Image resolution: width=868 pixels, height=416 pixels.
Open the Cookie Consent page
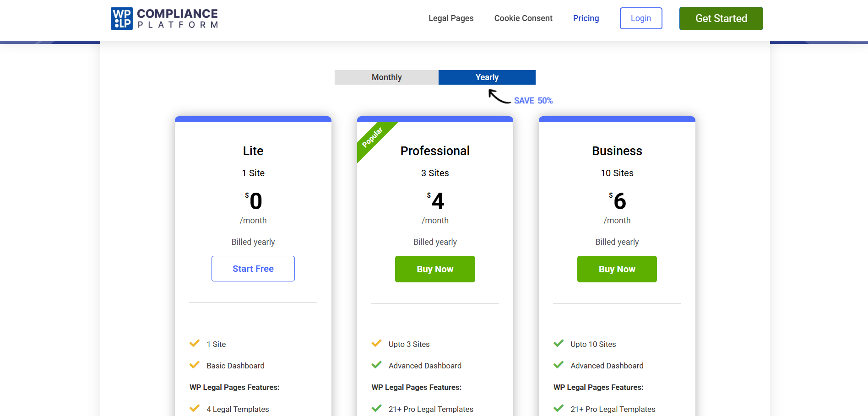[x=523, y=18]
